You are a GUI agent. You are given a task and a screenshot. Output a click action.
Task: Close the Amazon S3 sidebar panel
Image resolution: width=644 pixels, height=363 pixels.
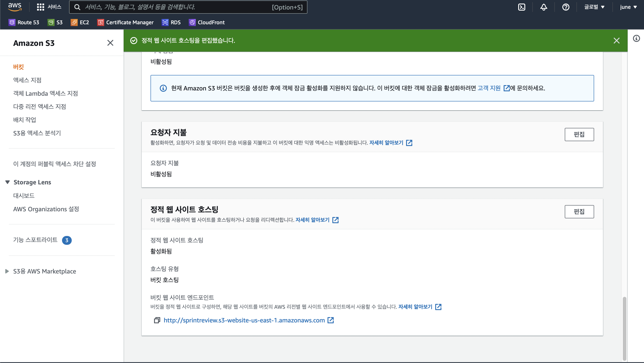pyautogui.click(x=110, y=43)
